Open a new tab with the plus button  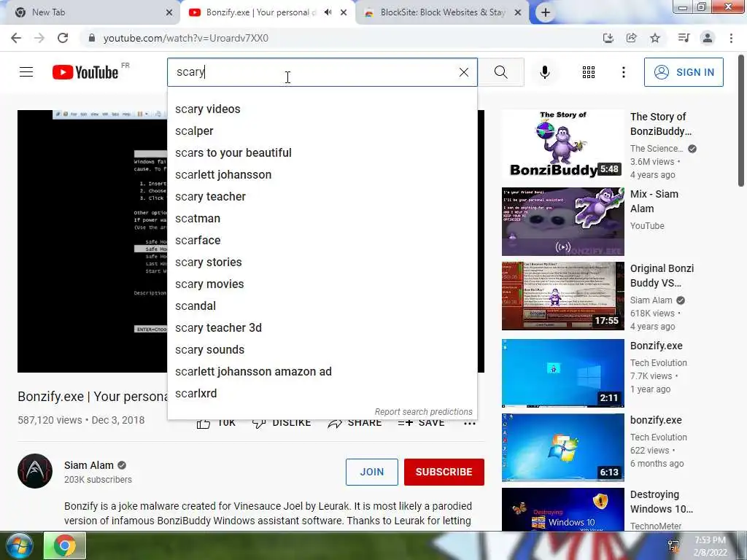[x=546, y=13]
